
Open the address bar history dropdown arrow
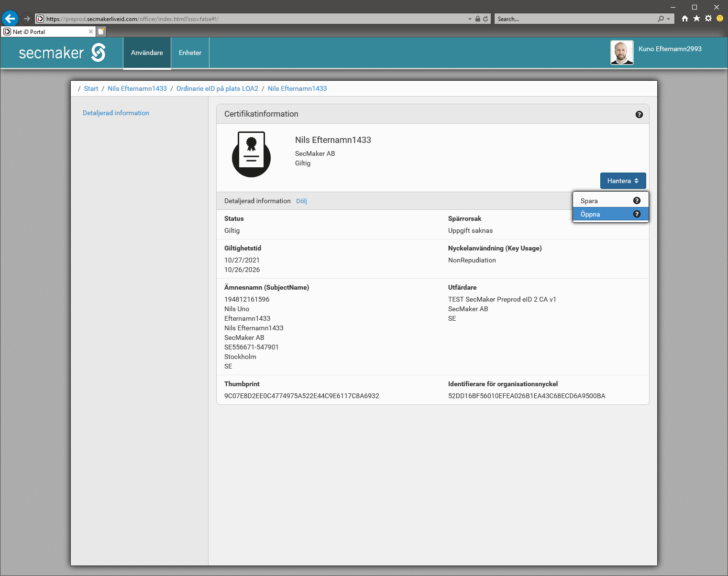coord(470,19)
